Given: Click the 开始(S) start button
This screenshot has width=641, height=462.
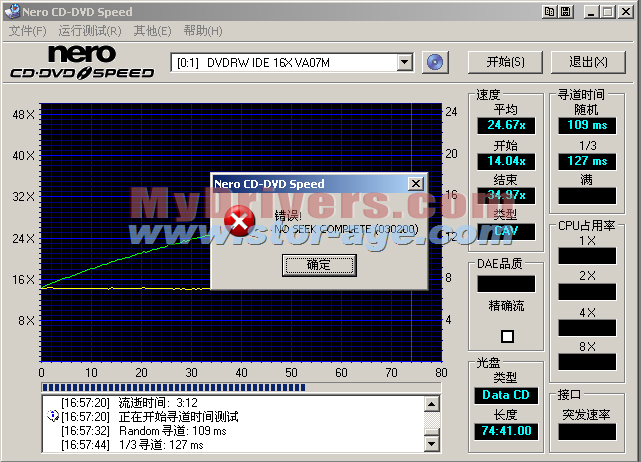Looking at the screenshot, I should click(x=505, y=62).
